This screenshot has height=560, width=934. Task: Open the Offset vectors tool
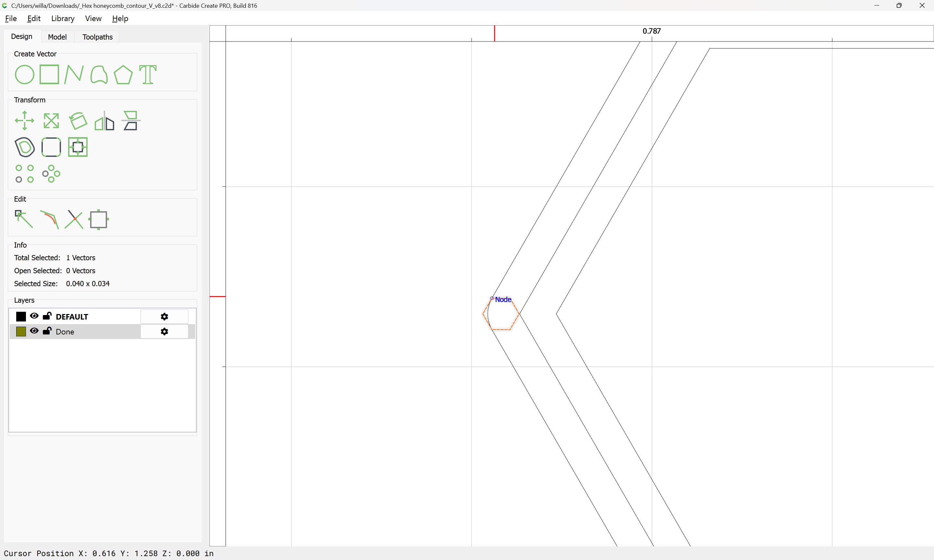(x=25, y=147)
